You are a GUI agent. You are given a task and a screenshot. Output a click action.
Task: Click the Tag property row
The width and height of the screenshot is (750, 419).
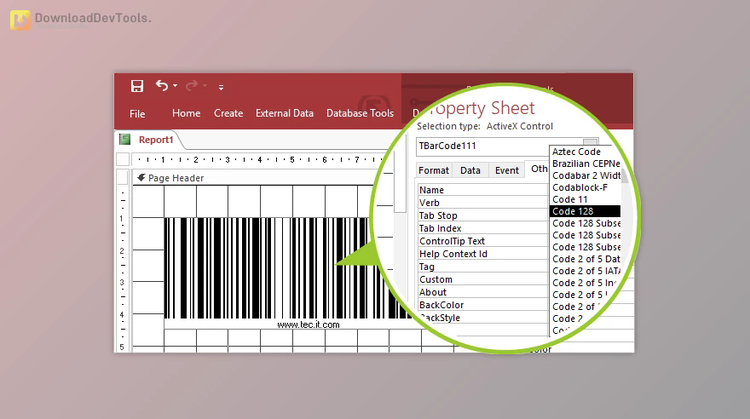[x=482, y=267]
